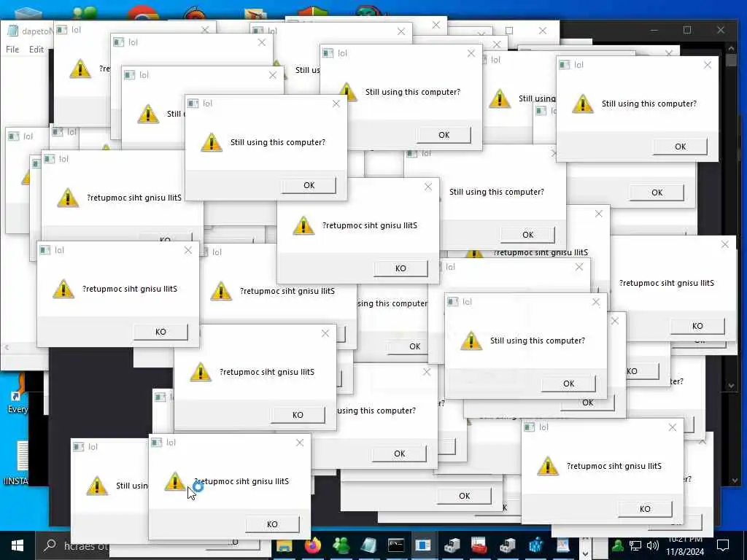Click OK in dialog showing 'using this computer?'
This screenshot has height=560, width=747.
pos(399,454)
